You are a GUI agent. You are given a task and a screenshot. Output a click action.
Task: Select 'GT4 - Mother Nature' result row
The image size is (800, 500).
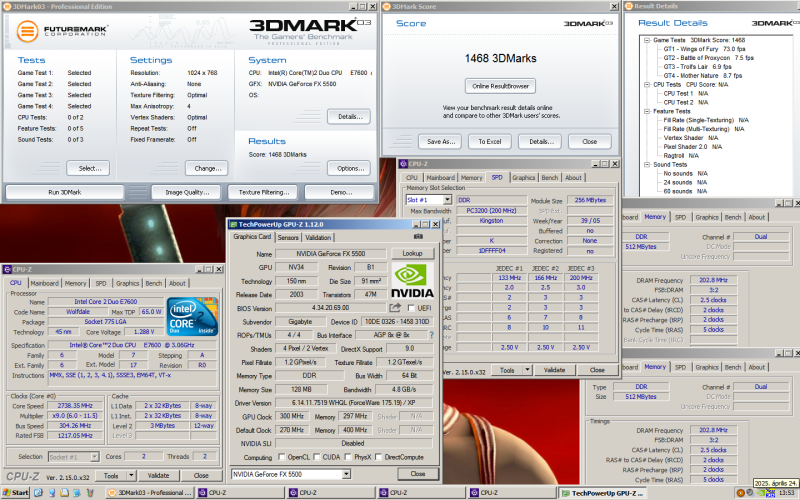pyautogui.click(x=703, y=76)
